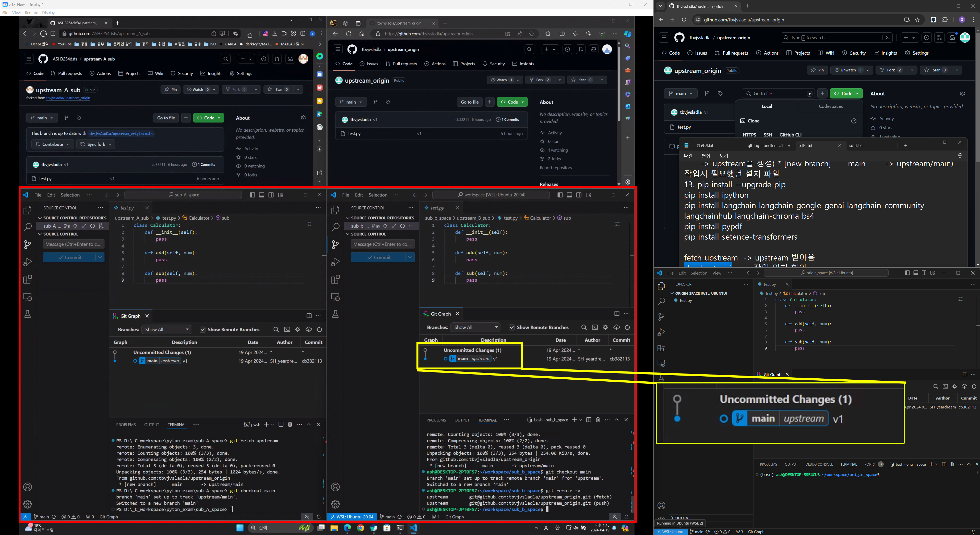This screenshot has height=535, width=980.
Task: Switch to Codespaces tab in Code popup
Action: point(830,106)
